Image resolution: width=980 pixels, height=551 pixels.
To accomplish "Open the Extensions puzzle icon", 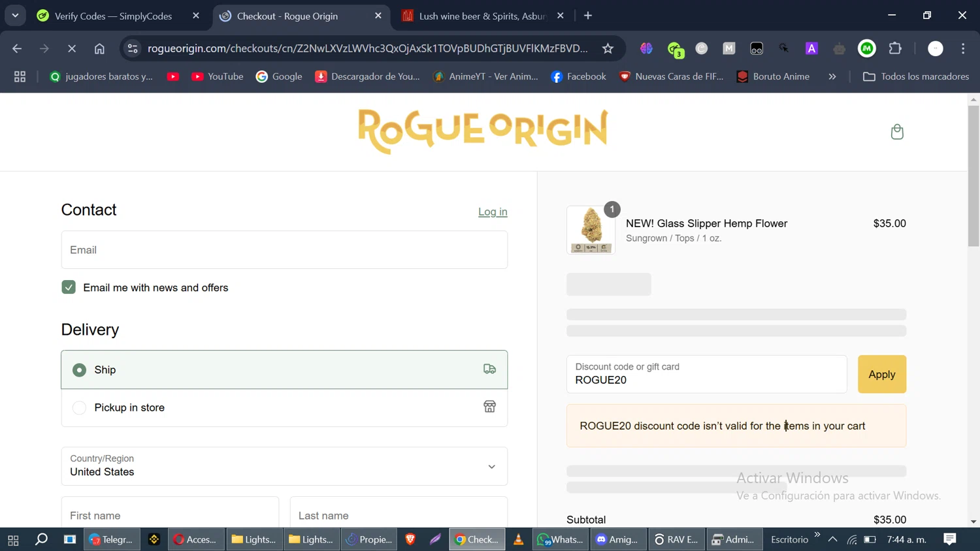I will 895,48.
